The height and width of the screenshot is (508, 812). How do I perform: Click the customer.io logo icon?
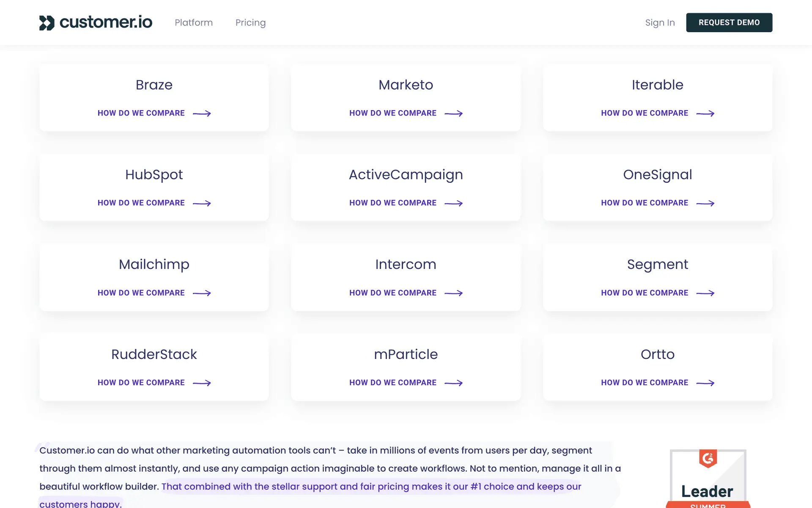(47, 23)
